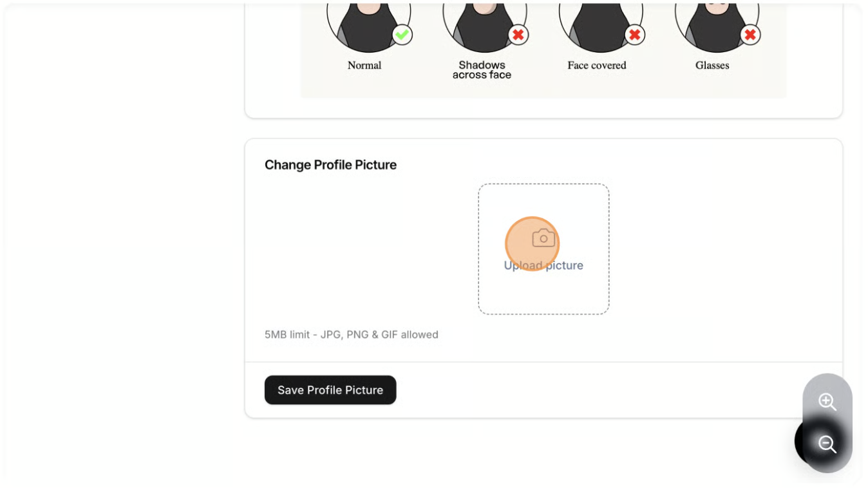Image resolution: width=868 pixels, height=488 pixels.
Task: Click the 5MB limit file format note
Action: [x=352, y=335]
